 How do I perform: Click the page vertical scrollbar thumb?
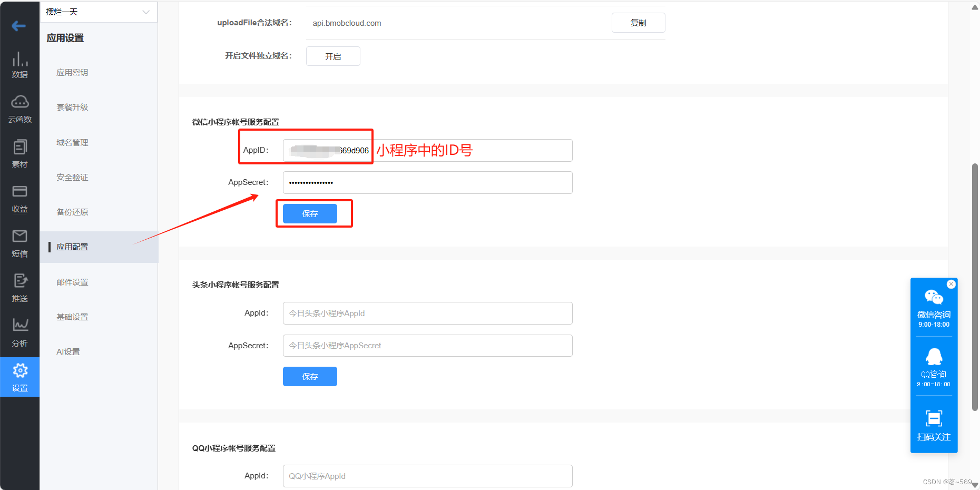[x=975, y=287]
